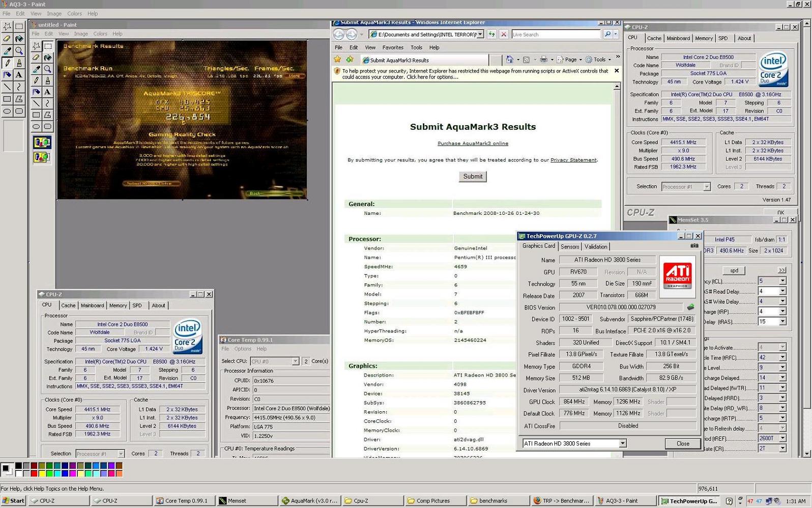Screen dimensions: 812x508
Task: Follow the Purchase AquaMark3 online link
Action: pyautogui.click(x=473, y=143)
